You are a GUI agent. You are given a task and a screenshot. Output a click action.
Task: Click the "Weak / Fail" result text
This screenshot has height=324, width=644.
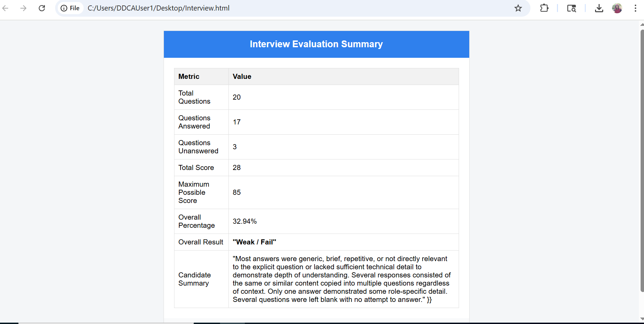pyautogui.click(x=254, y=242)
